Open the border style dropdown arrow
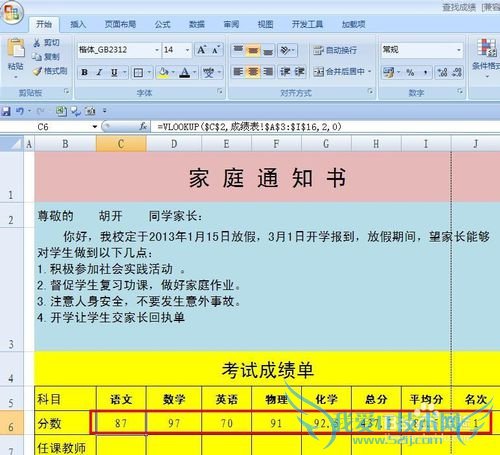This screenshot has height=455, width=500. [x=149, y=72]
